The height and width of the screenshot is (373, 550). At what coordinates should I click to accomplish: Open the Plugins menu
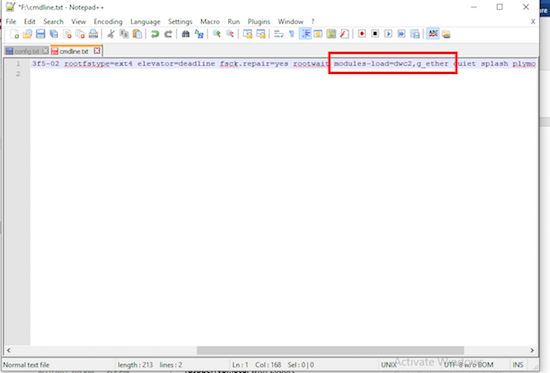coord(259,21)
